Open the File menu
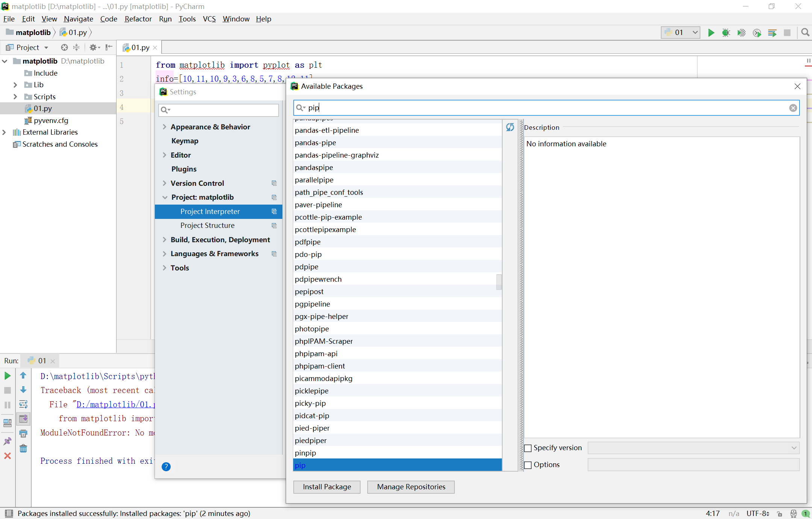 pyautogui.click(x=9, y=19)
